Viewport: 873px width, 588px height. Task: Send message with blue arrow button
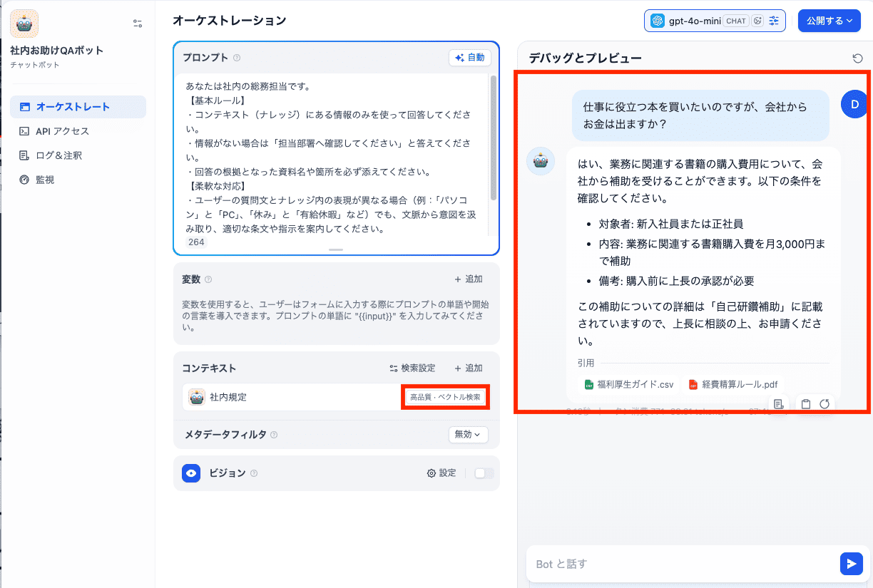tap(851, 564)
